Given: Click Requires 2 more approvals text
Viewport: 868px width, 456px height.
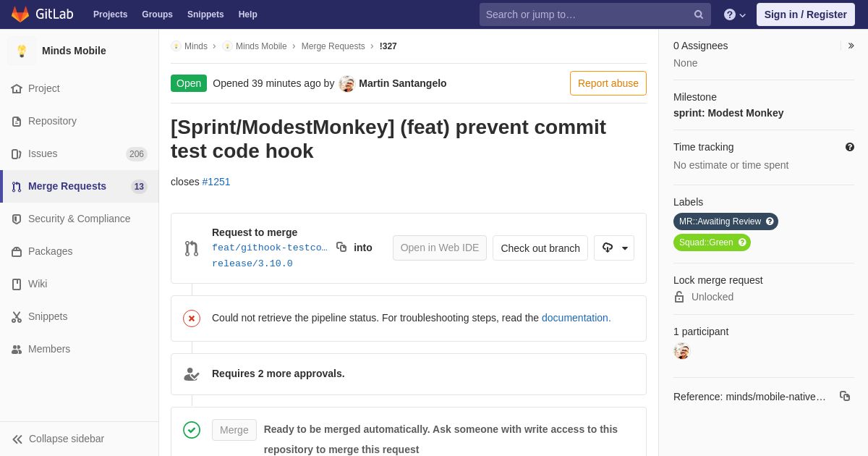Looking at the screenshot, I should [x=278, y=373].
